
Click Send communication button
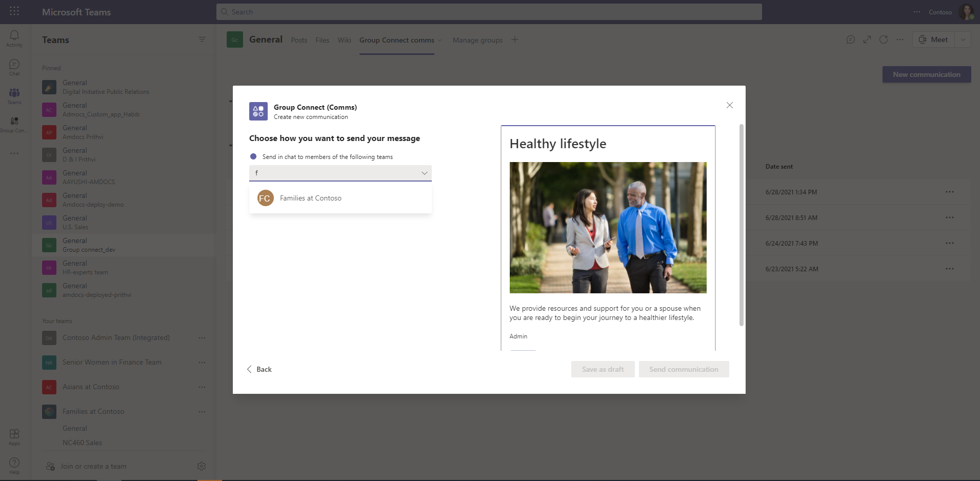[x=684, y=369]
